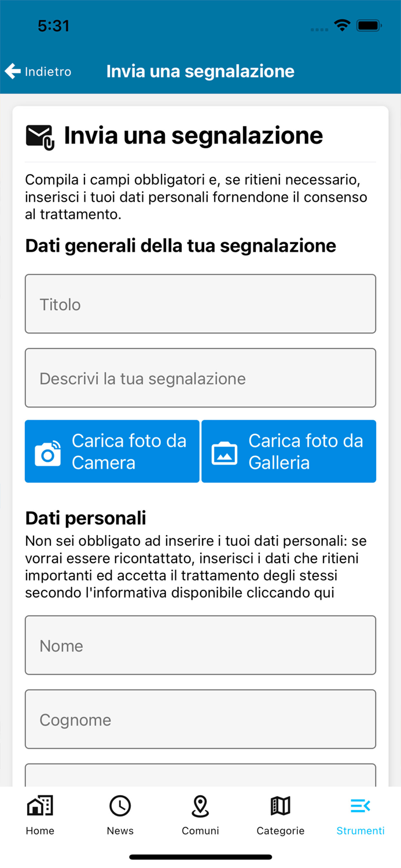The image size is (401, 868).
Task: Tap the camera icon for photo upload
Action: pos(49,451)
